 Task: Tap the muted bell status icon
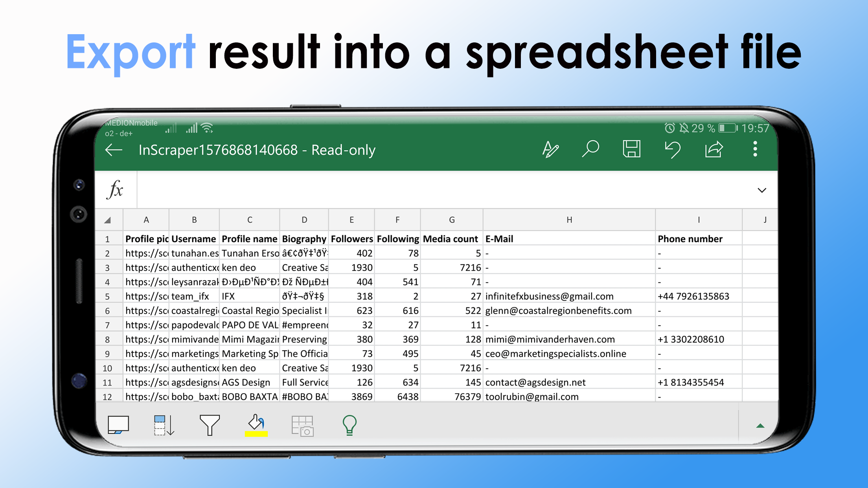pyautogui.click(x=684, y=128)
